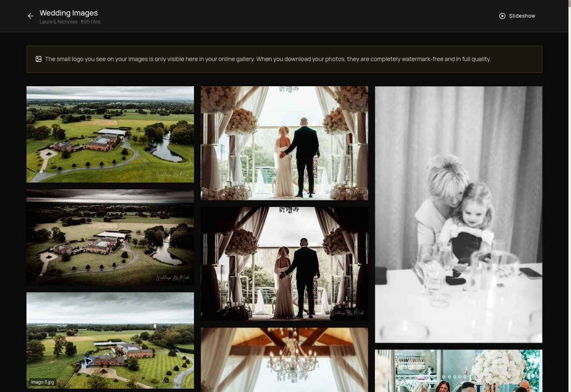Viewport: 571px width, 392px height.
Task: Open the black-and-white woman and child photo
Action: point(459,215)
